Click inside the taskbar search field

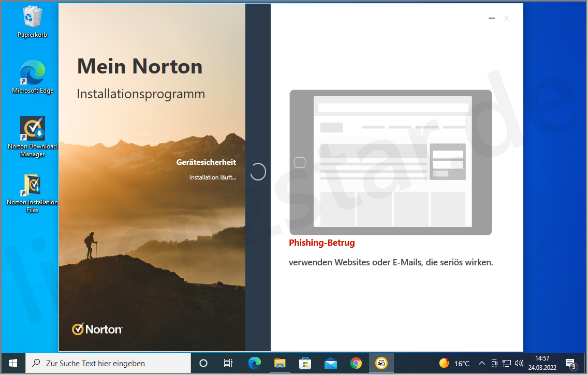(x=109, y=364)
